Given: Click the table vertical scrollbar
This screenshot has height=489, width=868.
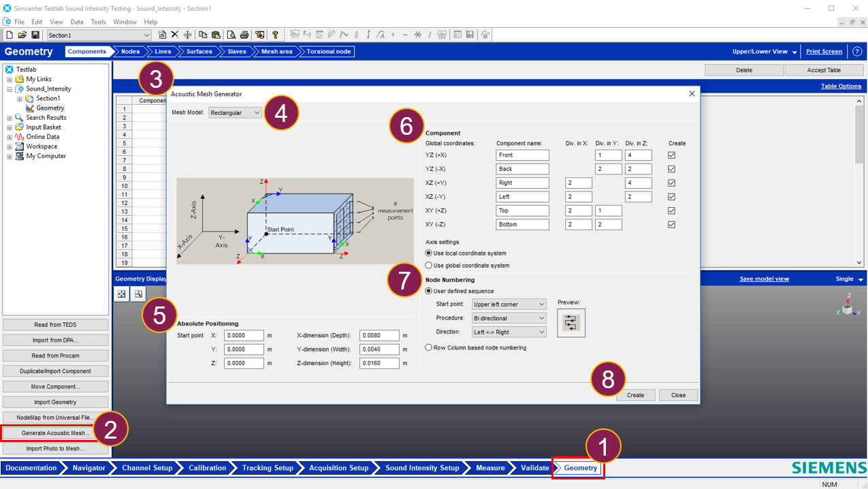Looking at the screenshot, I should pyautogui.click(x=859, y=180).
